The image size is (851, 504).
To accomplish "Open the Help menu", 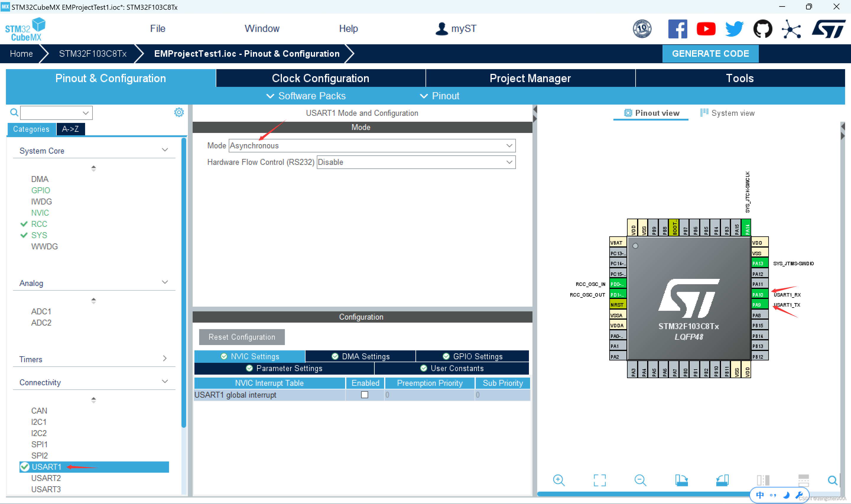I will pos(348,29).
